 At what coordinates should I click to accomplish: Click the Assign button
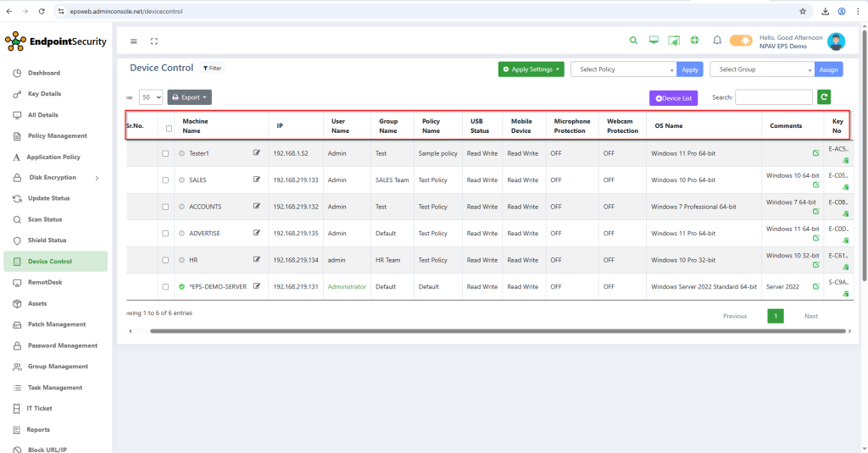(829, 69)
